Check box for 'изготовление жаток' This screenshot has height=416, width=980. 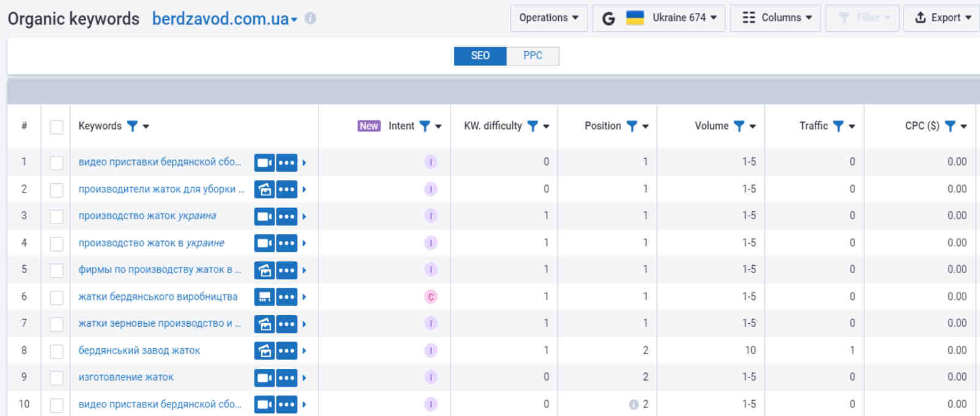(56, 378)
